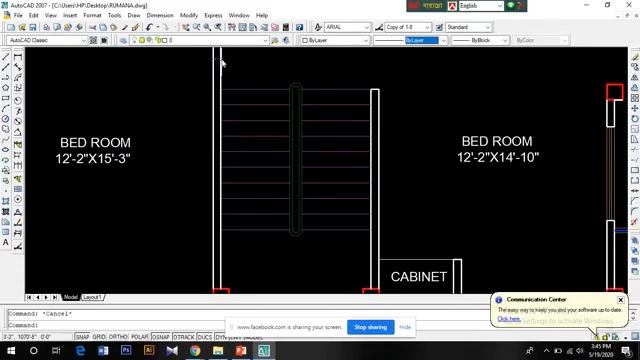Switch to the Layout1 tab
Image resolution: width=640 pixels, height=360 pixels.
coord(92,297)
